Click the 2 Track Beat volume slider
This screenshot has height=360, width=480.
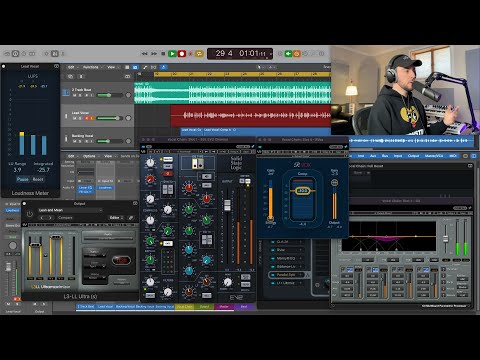pyautogui.click(x=110, y=95)
